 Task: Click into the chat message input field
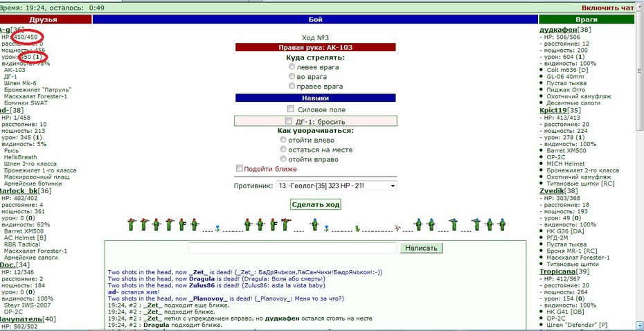coord(292,248)
